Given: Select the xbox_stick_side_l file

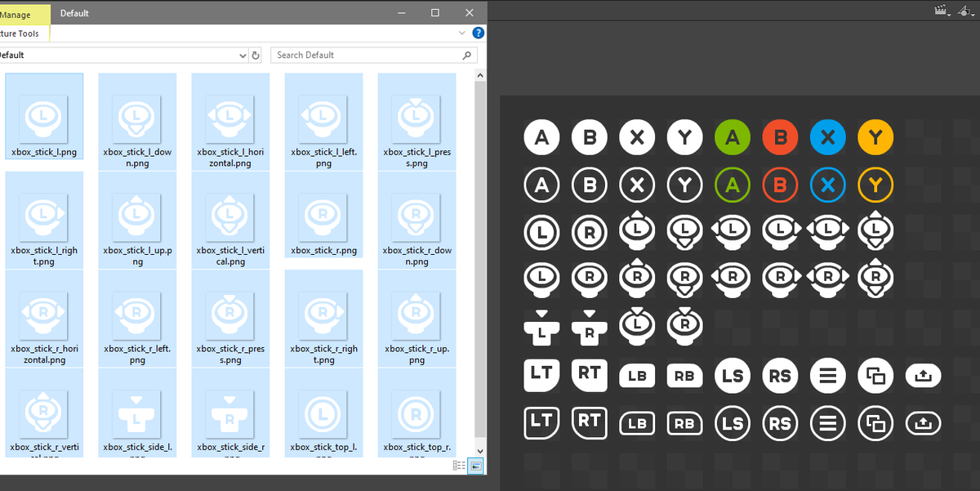Looking at the screenshot, I should point(137,412).
